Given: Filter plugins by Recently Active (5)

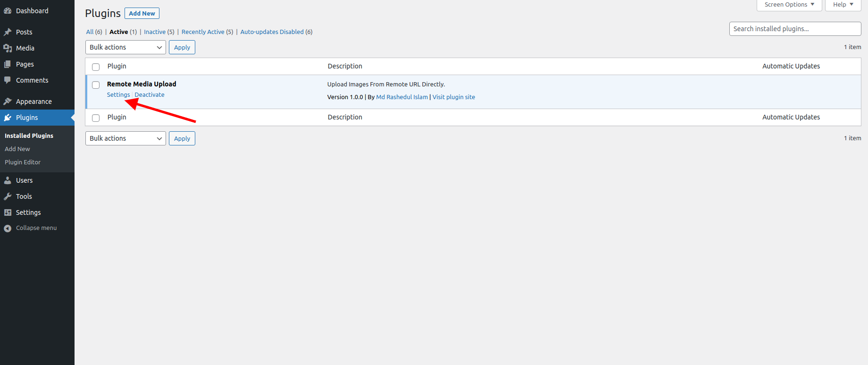Looking at the screenshot, I should click(207, 32).
